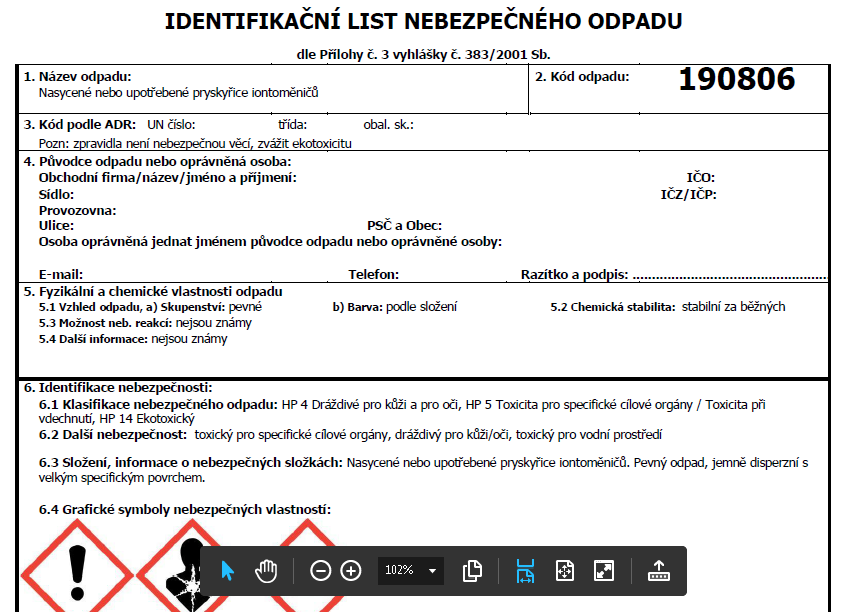Dock the floating toolbar
The height and width of the screenshot is (612, 841).
659,571
